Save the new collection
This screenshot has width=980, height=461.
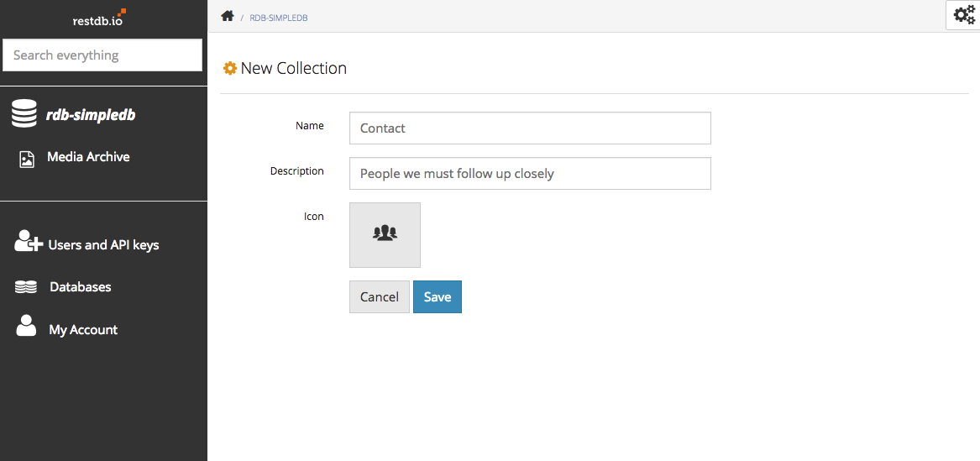pos(438,296)
